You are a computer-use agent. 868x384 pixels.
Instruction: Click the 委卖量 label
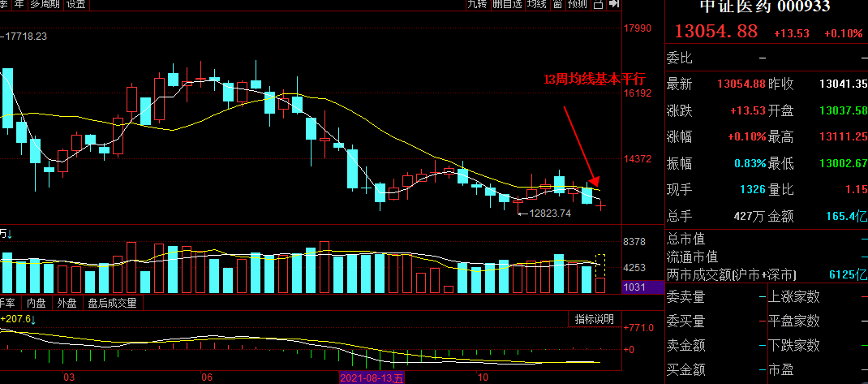[x=685, y=297]
